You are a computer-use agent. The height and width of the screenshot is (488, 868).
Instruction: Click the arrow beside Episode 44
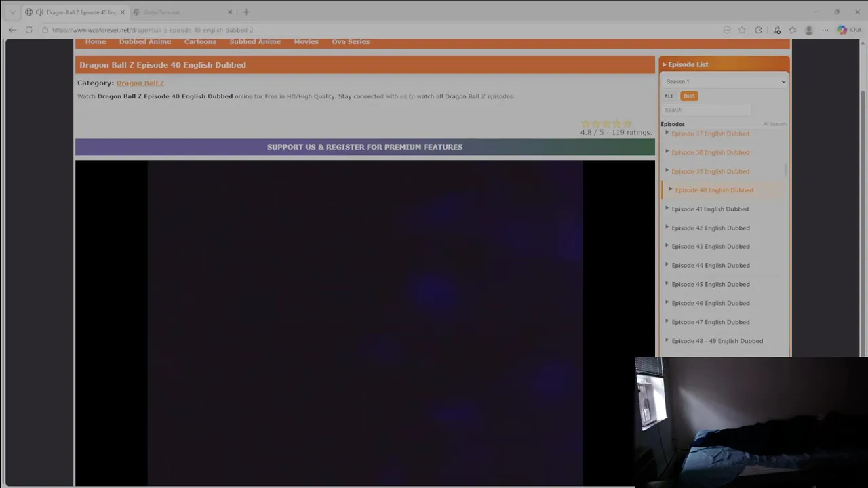point(667,264)
